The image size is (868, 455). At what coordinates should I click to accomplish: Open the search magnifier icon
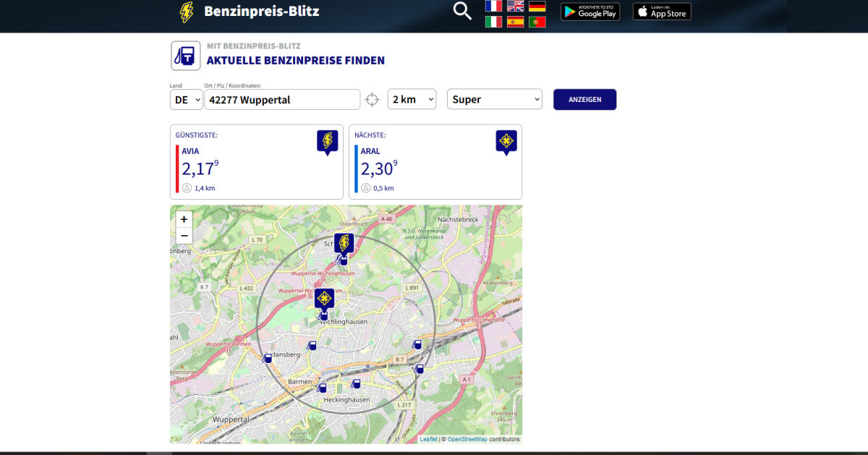pos(462,11)
